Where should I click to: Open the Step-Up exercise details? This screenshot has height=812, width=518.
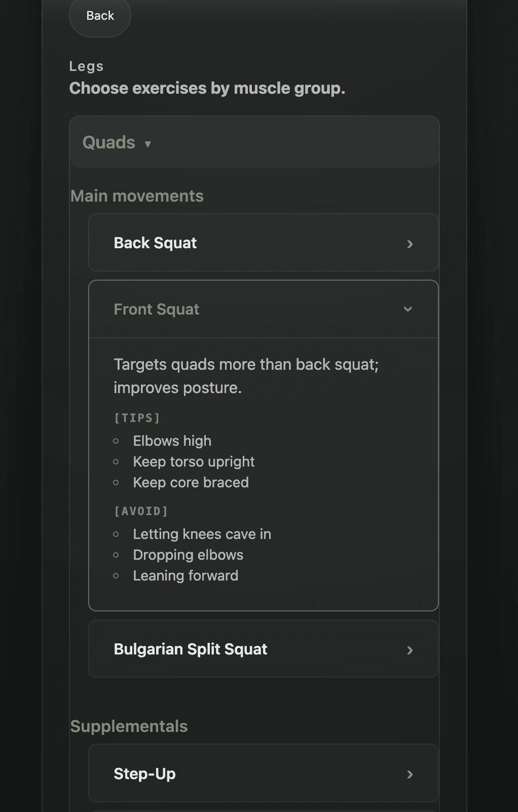pyautogui.click(x=144, y=774)
